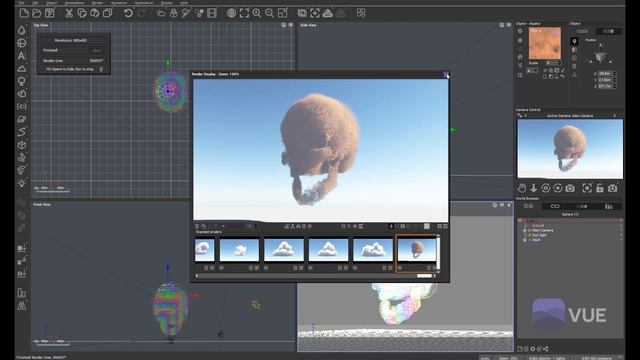Save scene with the floppy disk icon
The height and width of the screenshot is (360, 640).
pos(49,13)
